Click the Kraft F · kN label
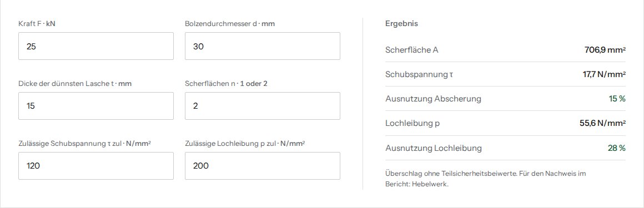 37,24
